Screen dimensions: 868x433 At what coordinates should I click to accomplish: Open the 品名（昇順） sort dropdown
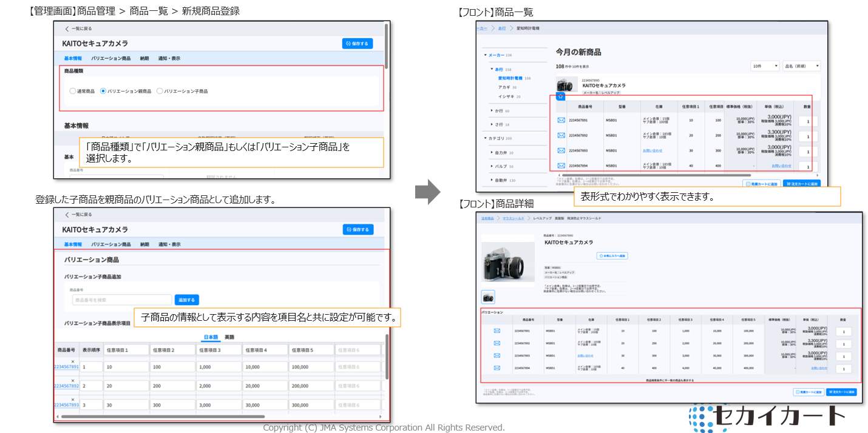(x=801, y=65)
